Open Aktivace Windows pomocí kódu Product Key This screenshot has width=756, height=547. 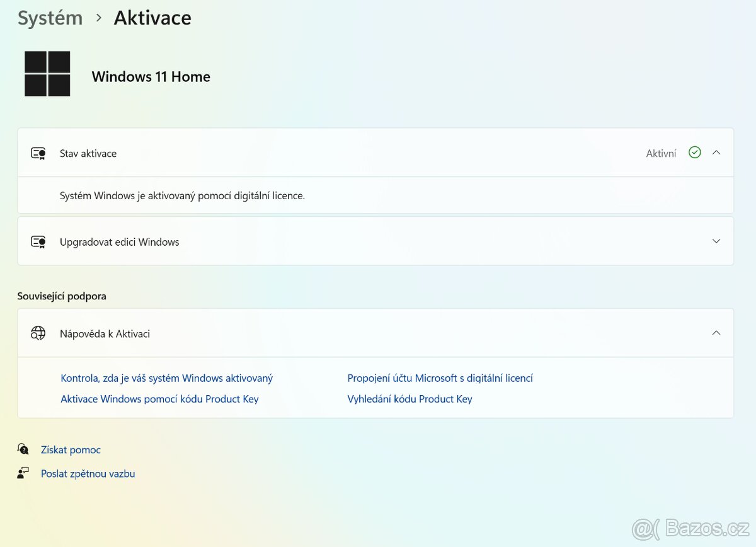tap(159, 399)
